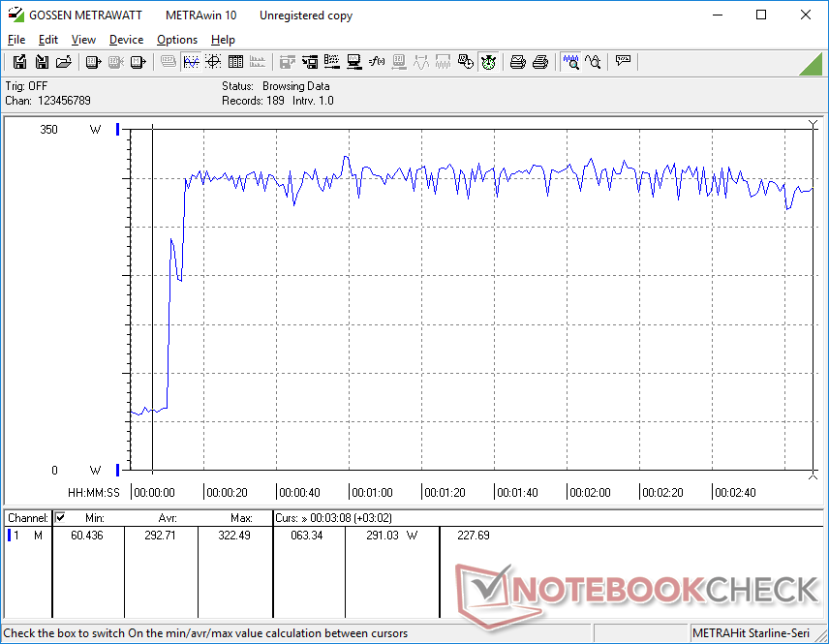Open the Help menu
This screenshot has width=829, height=644.
pyautogui.click(x=223, y=40)
